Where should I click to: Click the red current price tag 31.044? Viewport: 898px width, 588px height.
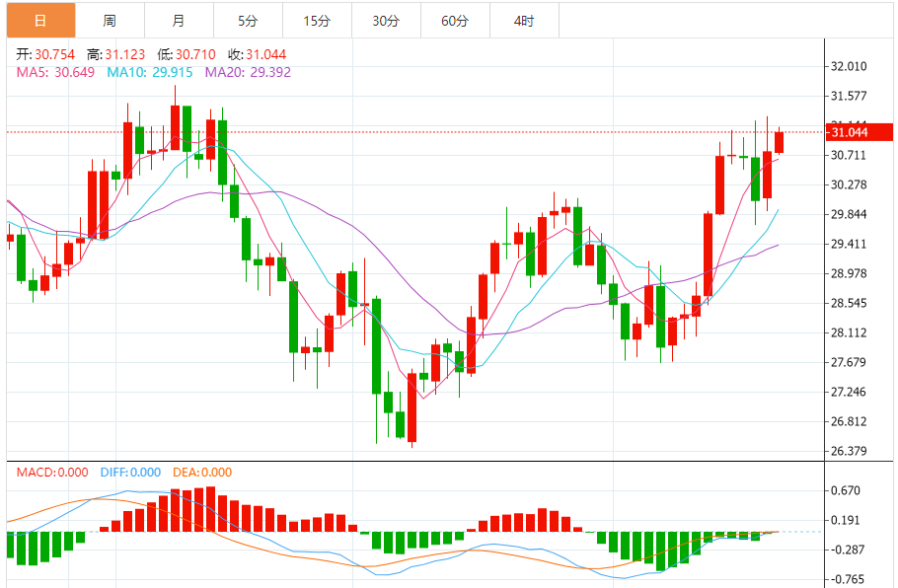pos(860,132)
